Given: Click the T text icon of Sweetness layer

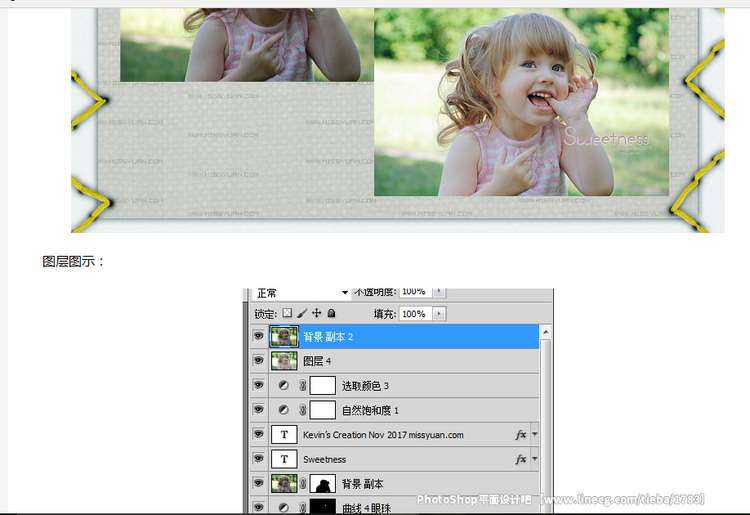Looking at the screenshot, I should 284,459.
